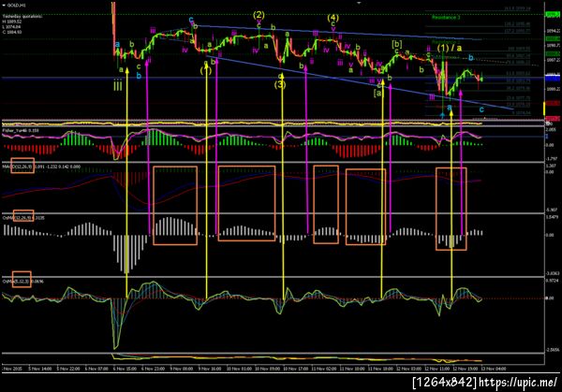The height and width of the screenshot is (392, 562).
Task: Click the 'H 1089.52' high quotation line
Action: [x=12, y=22]
